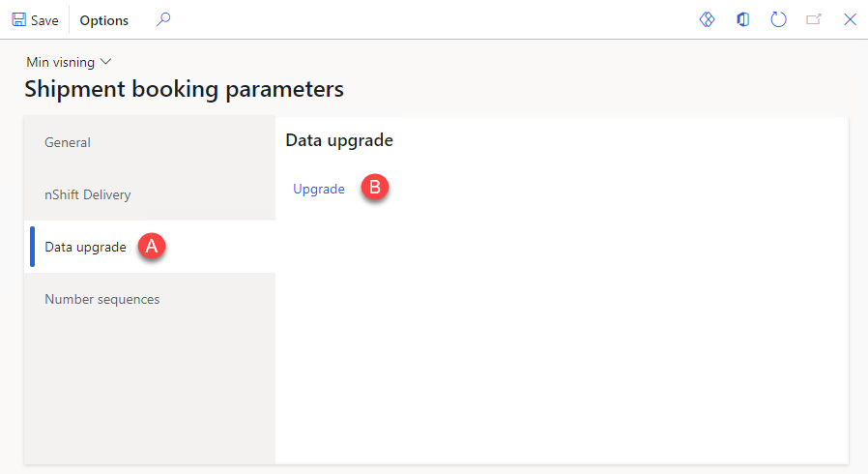The width and height of the screenshot is (868, 474).
Task: Close the Shipment booking parameters form
Action: tap(850, 19)
